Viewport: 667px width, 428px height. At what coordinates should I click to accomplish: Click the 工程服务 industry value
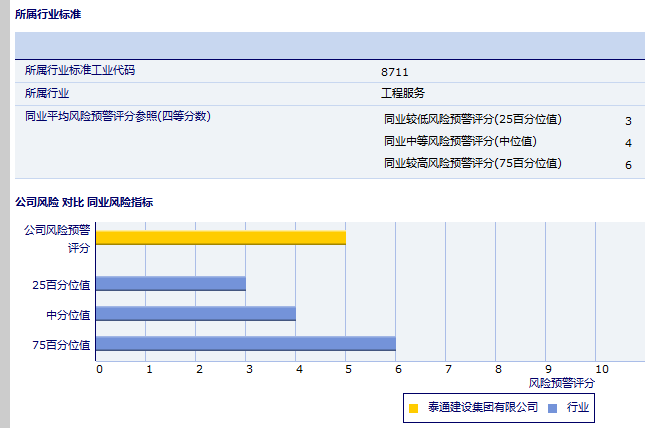point(403,93)
